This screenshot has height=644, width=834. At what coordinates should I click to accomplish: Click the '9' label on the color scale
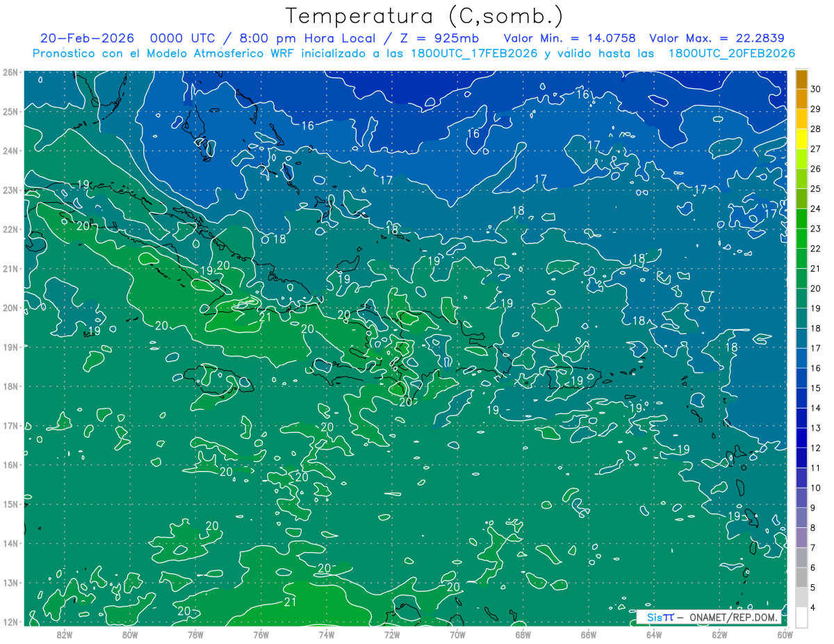[813, 508]
